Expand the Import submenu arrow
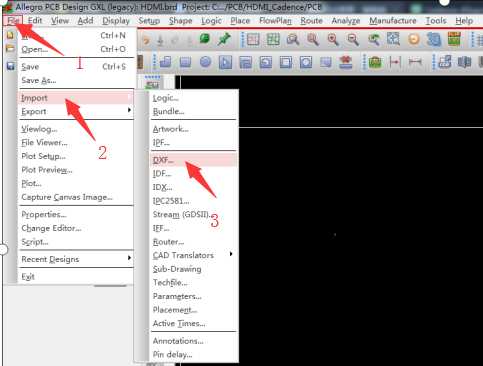The width and height of the screenshot is (483, 366). (129, 97)
